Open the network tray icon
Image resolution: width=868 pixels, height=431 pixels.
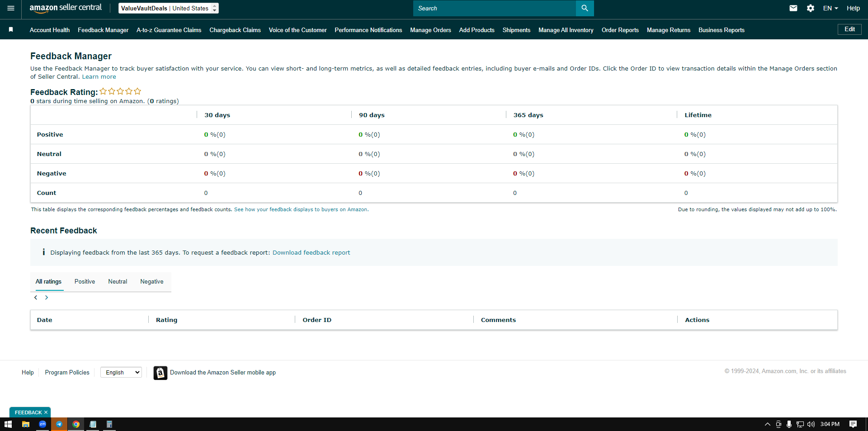pyautogui.click(x=800, y=424)
